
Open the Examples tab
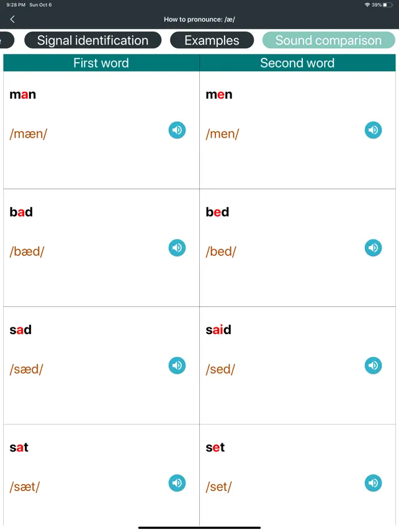point(212,40)
